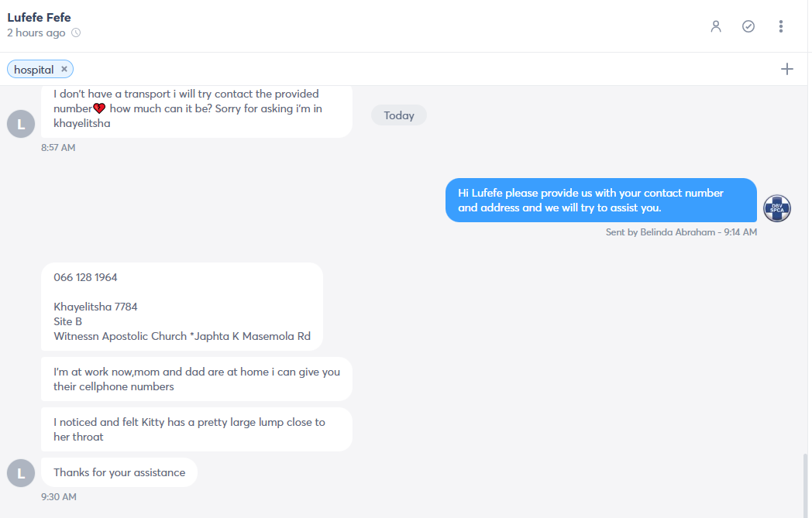Select the message about Kitty's lump

196,429
